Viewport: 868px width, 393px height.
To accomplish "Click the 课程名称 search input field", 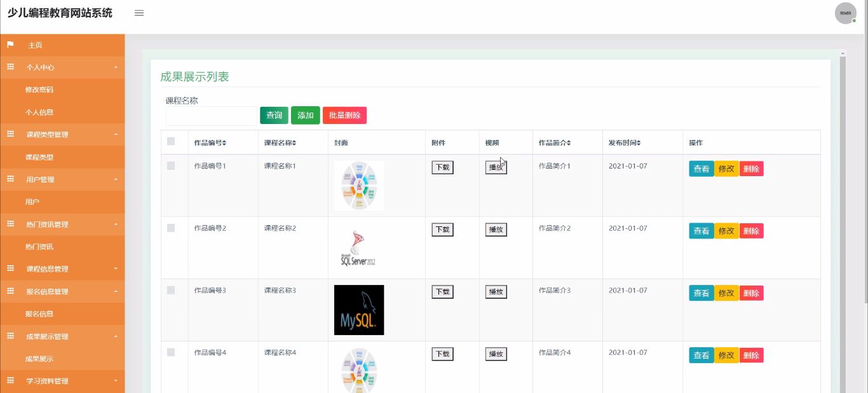I will (x=211, y=116).
